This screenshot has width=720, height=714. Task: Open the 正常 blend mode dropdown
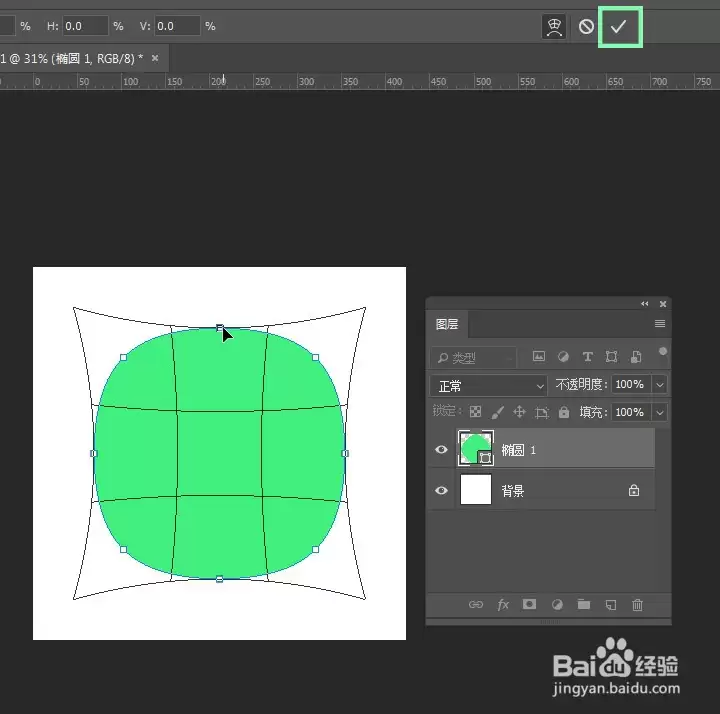tap(489, 386)
